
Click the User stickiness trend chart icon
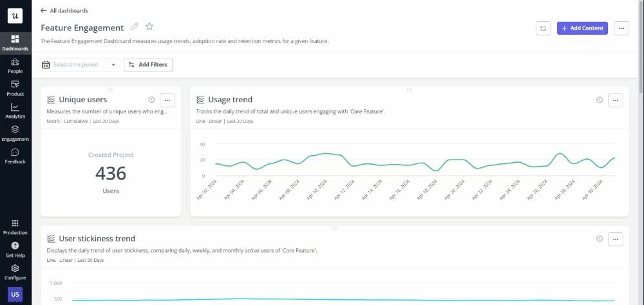(51, 239)
